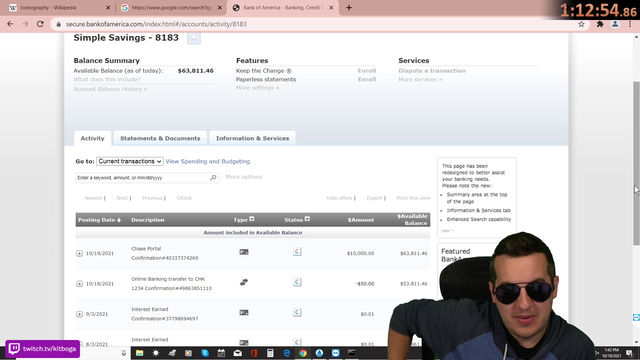The height and width of the screenshot is (360, 640).
Task: Open the Mail envelope icon in the taskbar
Action: pos(238,353)
